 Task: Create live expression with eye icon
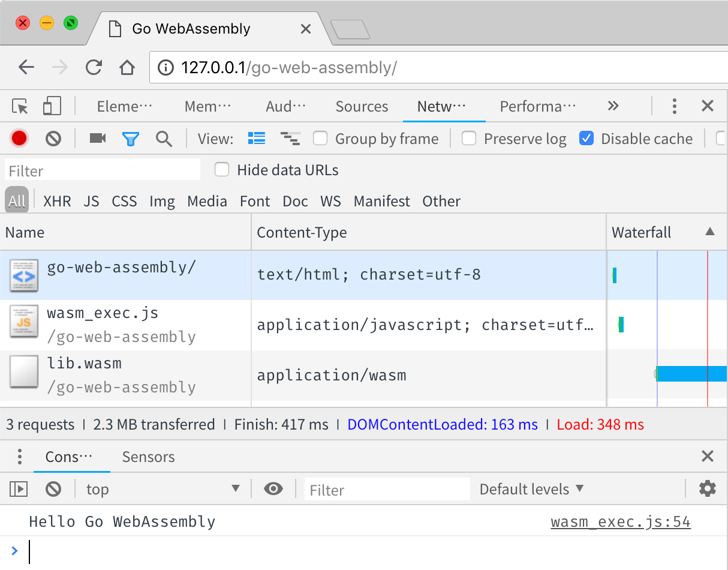pyautogui.click(x=273, y=489)
